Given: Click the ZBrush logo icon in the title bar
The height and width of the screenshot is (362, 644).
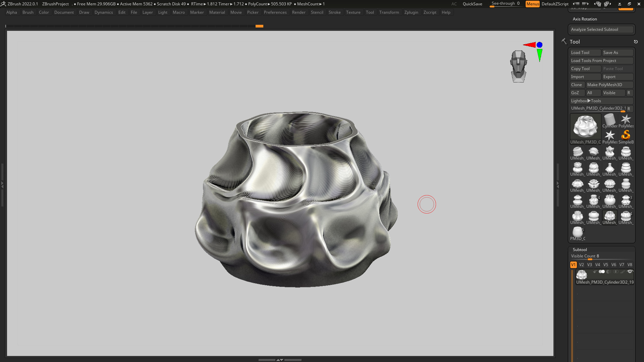Looking at the screenshot, I should coord(3,4).
